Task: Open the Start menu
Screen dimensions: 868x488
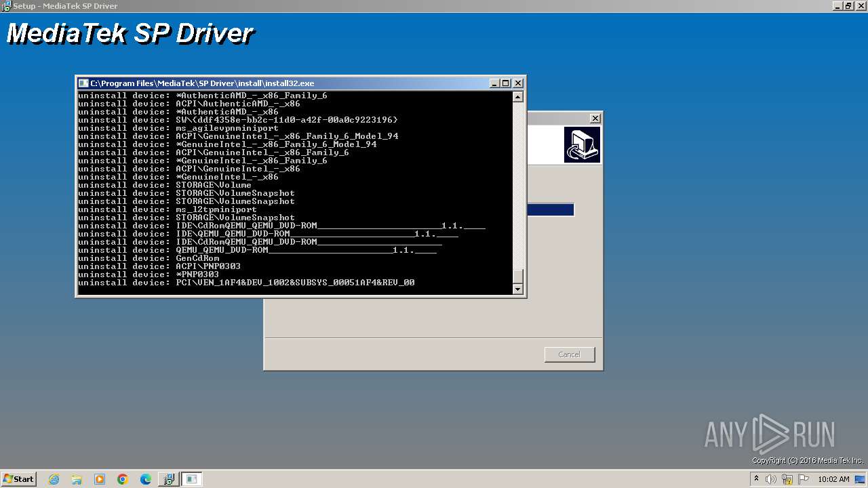Action: [x=18, y=479]
